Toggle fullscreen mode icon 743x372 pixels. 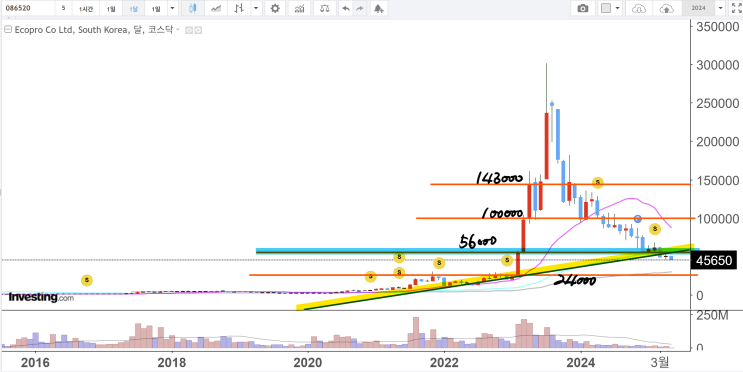tap(736, 8)
